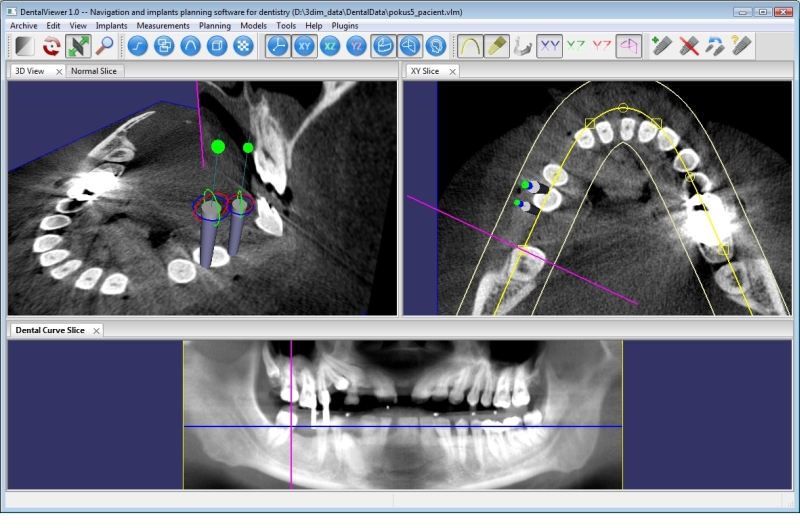Toggle the dental curve slice view icon
Screen dimensions: 800x530
click(x=383, y=46)
